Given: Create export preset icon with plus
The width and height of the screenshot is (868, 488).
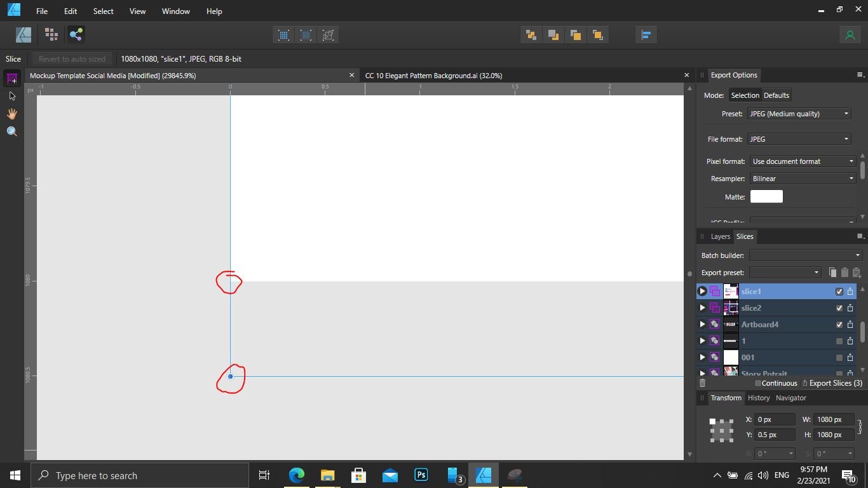Looking at the screenshot, I should (857, 273).
